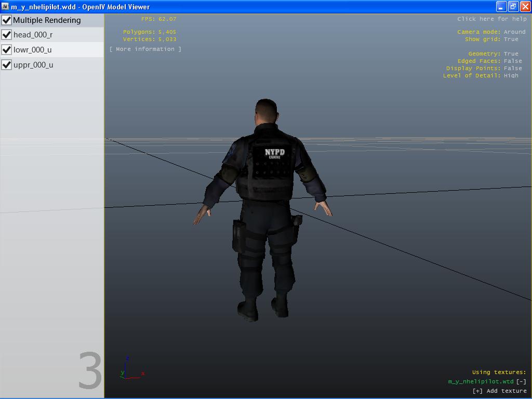Click the 'Click here for help' link
The width and height of the screenshot is (532, 399).
(x=491, y=19)
